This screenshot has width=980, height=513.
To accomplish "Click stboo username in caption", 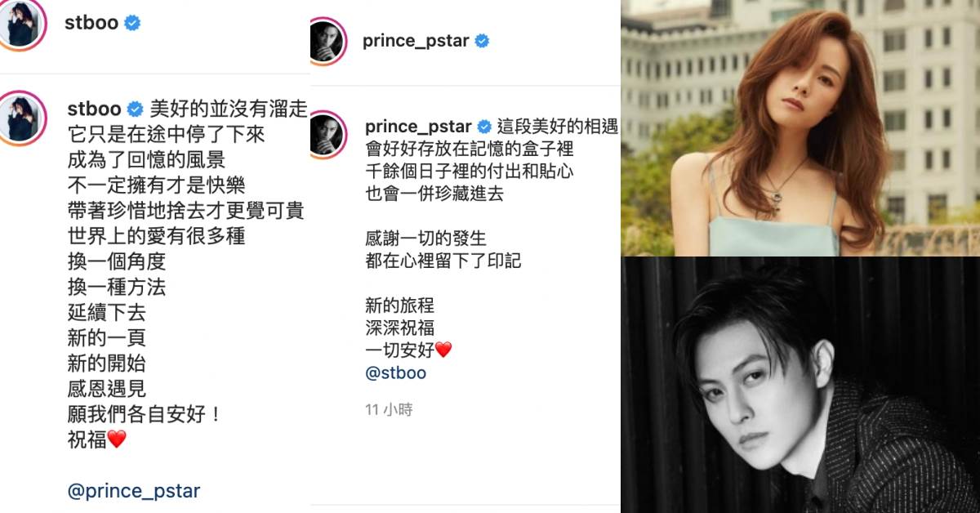I will [94, 109].
